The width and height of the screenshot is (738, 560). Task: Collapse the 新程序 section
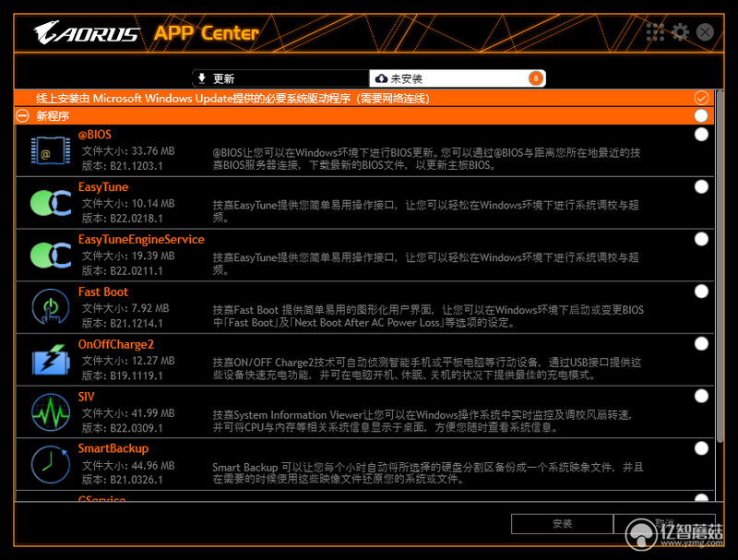pos(22,115)
